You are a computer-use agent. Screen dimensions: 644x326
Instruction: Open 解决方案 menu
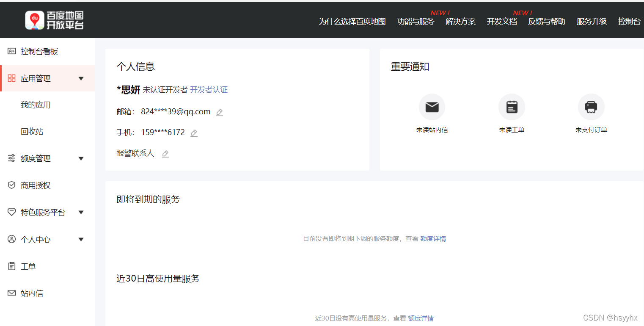(x=460, y=22)
